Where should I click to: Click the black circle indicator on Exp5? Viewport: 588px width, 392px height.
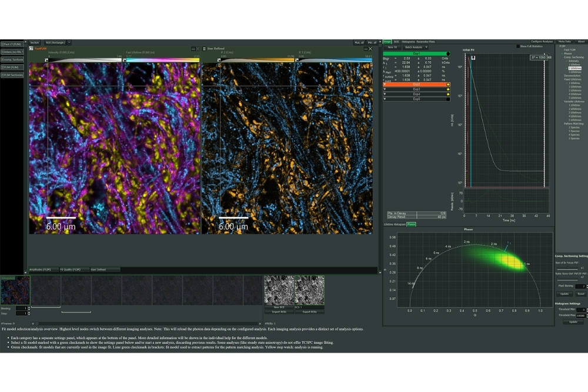tap(449, 99)
